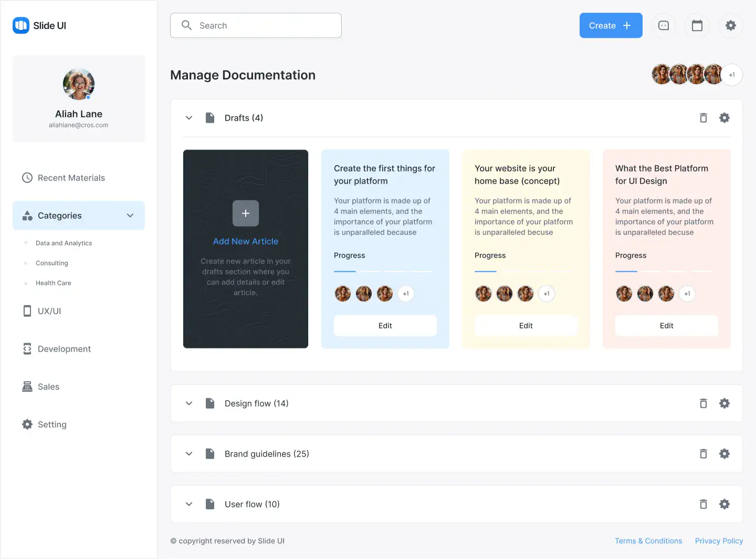Select Health Care subcategory

(53, 283)
